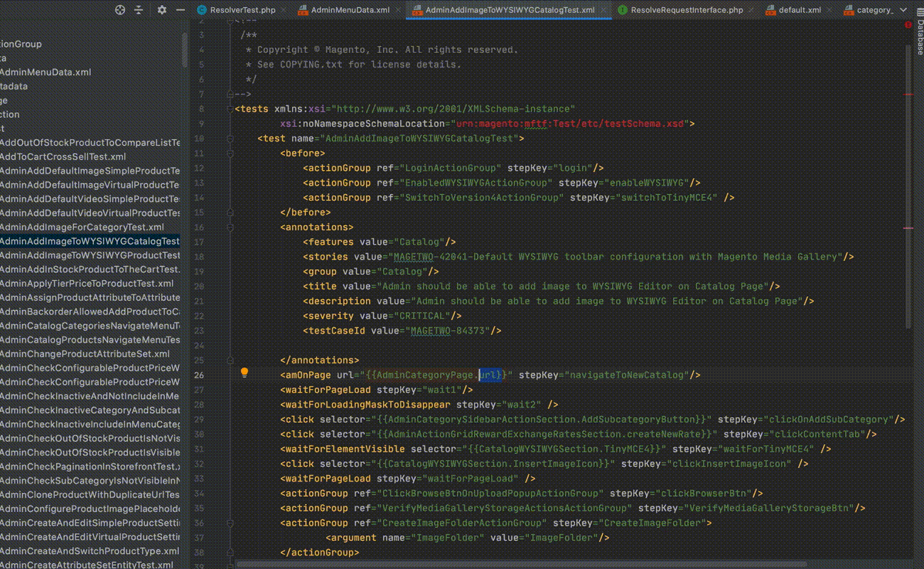
Task: Click the locate-file crosshair icon in project toolbar
Action: point(120,10)
